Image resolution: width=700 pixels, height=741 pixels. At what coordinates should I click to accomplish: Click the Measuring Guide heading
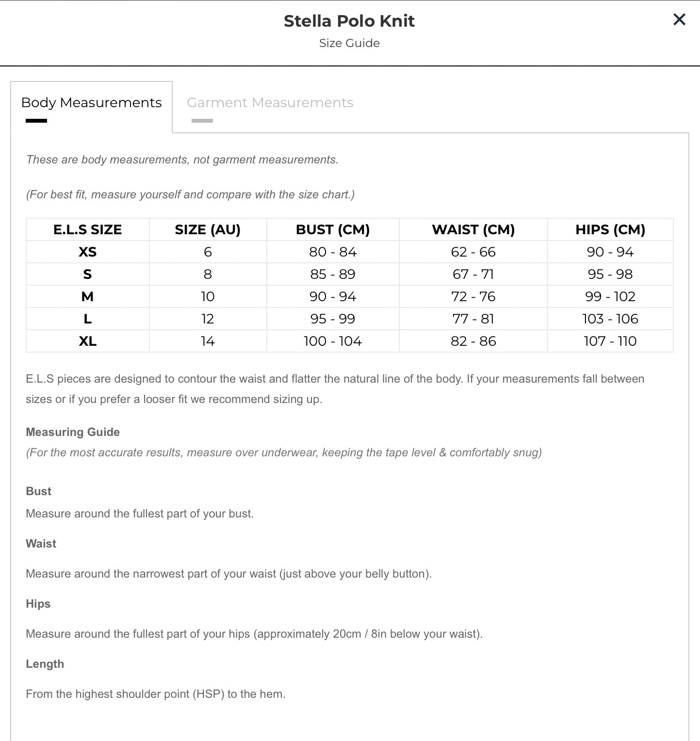tap(73, 432)
